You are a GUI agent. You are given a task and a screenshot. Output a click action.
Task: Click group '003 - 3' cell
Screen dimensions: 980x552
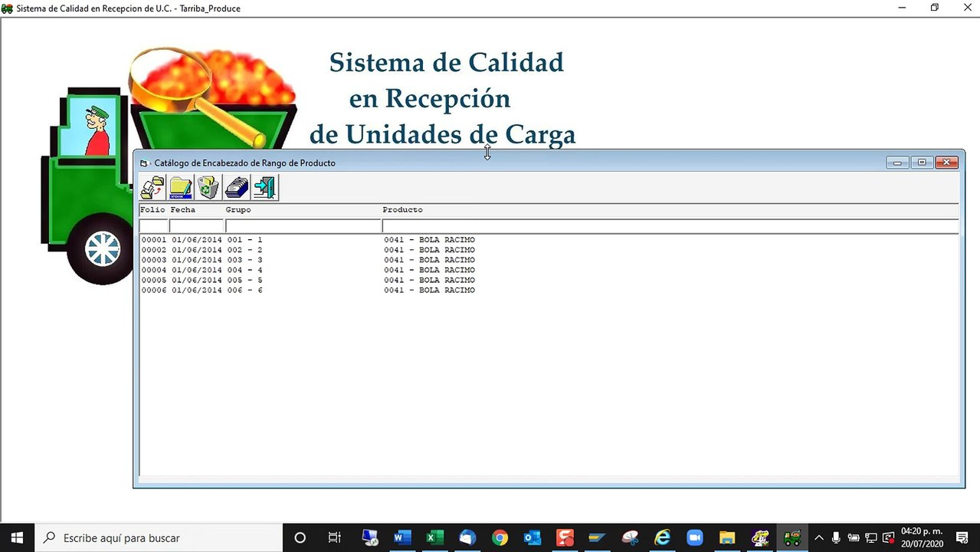(245, 260)
